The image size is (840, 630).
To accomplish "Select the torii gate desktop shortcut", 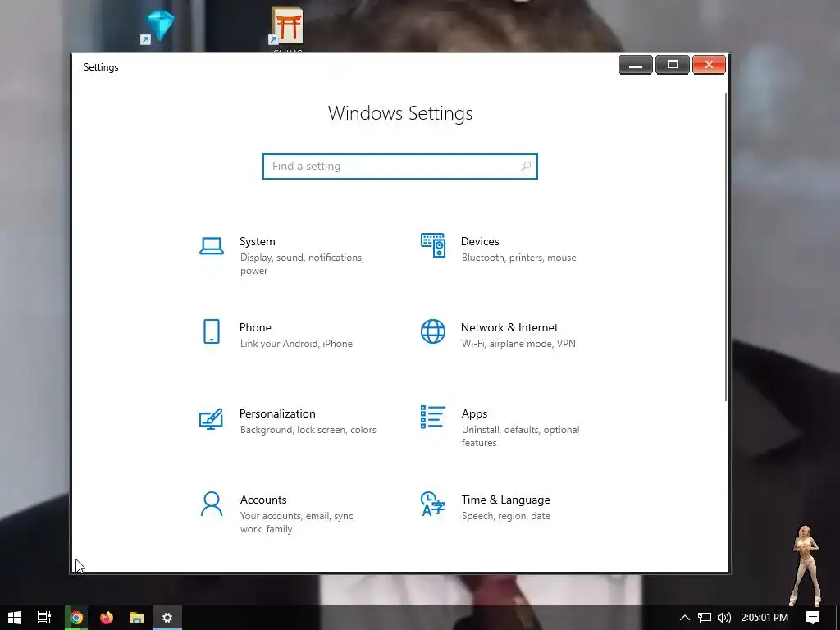I will tap(287, 27).
